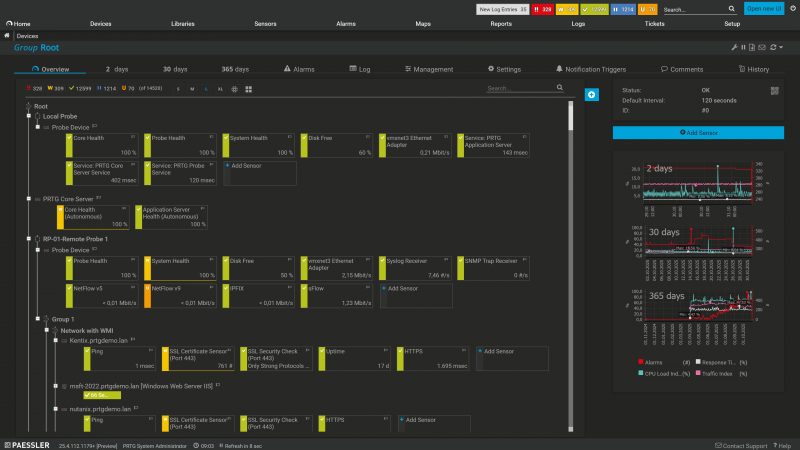Select size M device tree view

[x=192, y=89]
